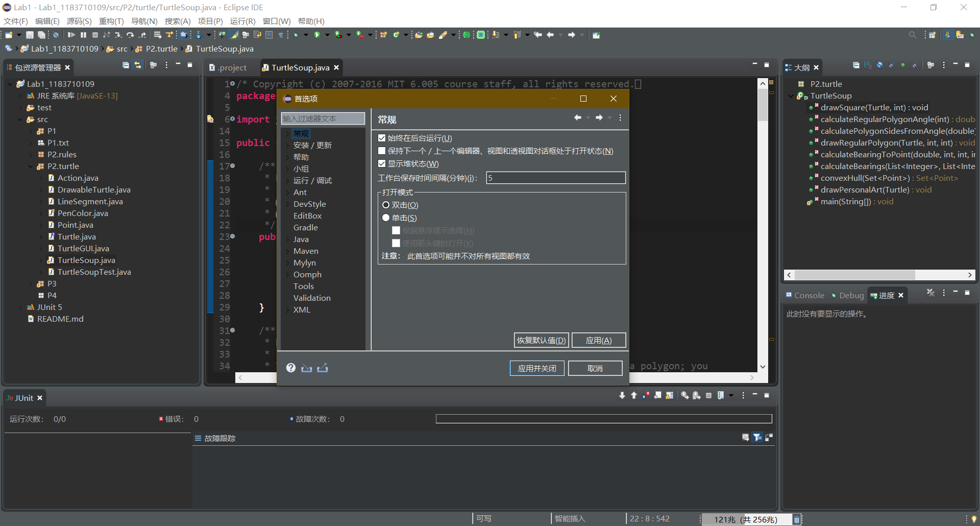Screen dimensions: 980x526
Task: Click the editor vertical scrollbar down arrow
Action: 763,366
